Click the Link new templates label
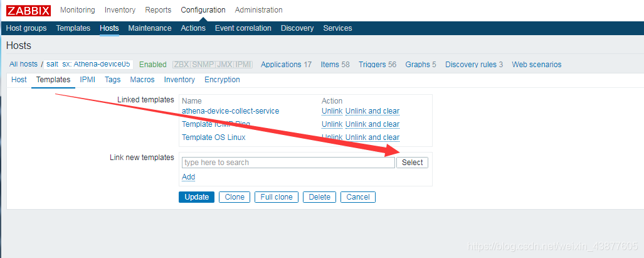The image size is (644, 258). (x=142, y=158)
